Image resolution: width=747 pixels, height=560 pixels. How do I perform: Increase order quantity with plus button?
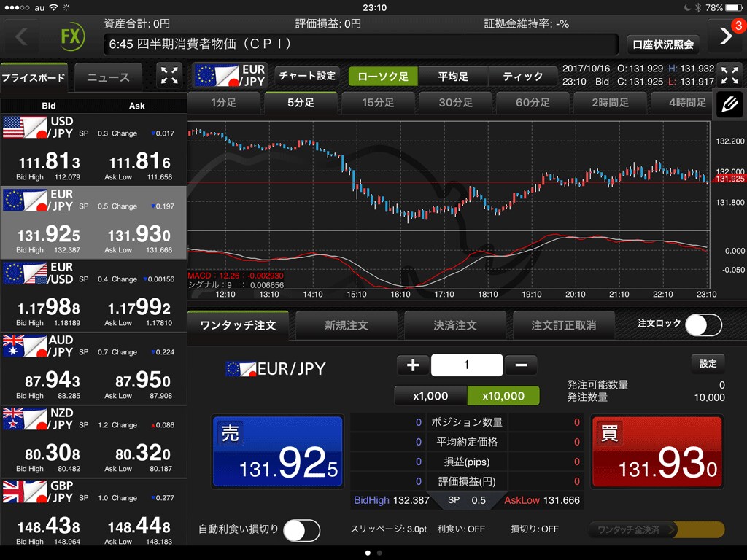(x=413, y=365)
